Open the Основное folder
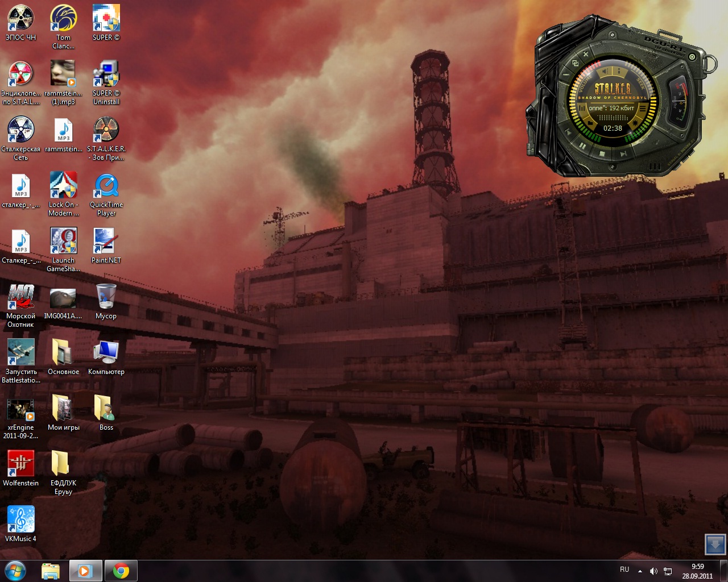Screen dimensions: 728x582 click(x=63, y=357)
